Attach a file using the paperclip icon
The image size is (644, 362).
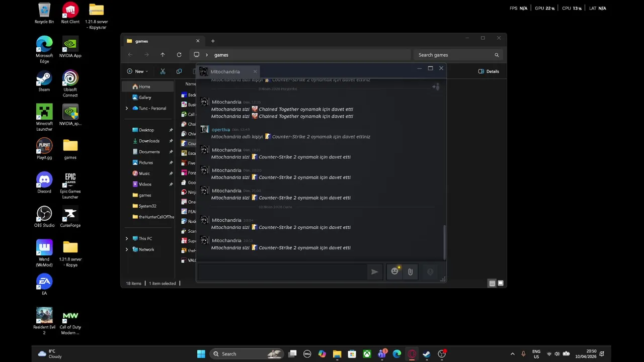(410, 272)
